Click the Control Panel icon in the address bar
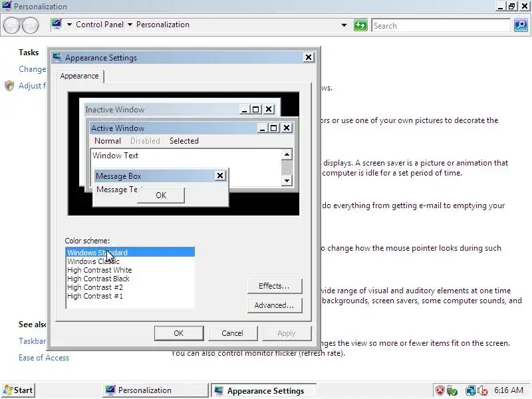The height and width of the screenshot is (399, 532). pos(57,24)
